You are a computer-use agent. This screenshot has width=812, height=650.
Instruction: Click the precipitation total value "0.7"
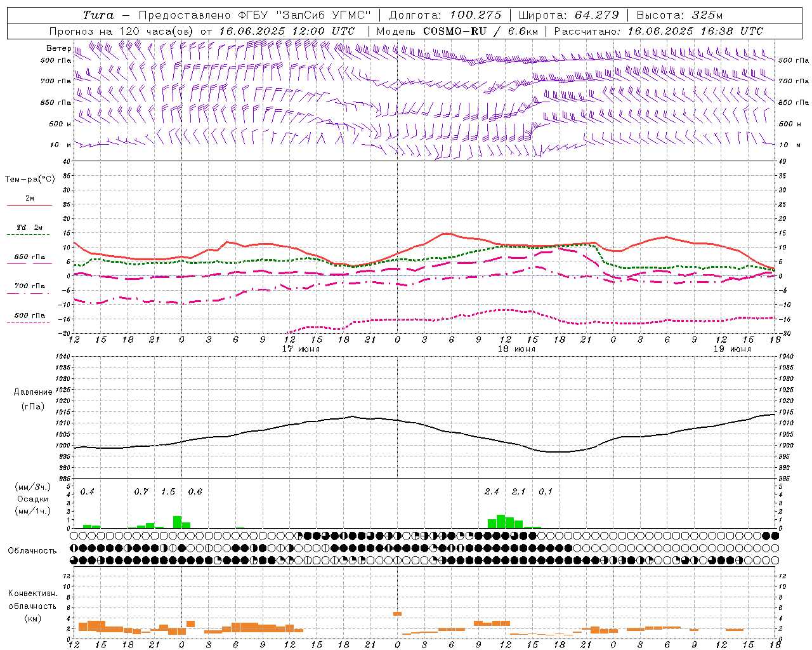141,492
